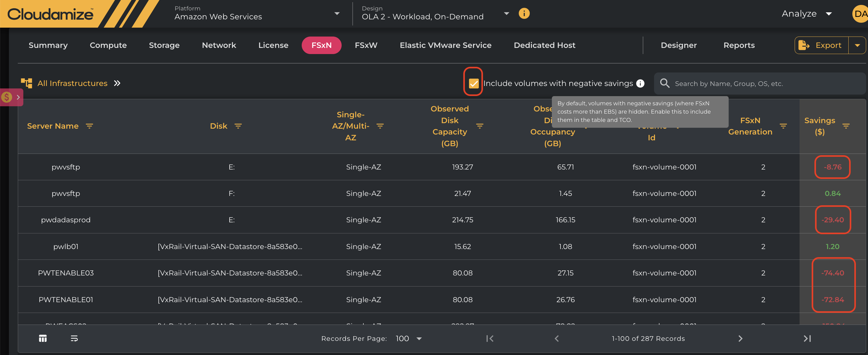
Task: Switch to the Summary tab
Action: pos(48,45)
